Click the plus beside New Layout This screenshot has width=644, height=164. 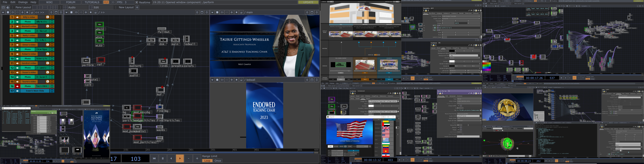(x=137, y=7)
